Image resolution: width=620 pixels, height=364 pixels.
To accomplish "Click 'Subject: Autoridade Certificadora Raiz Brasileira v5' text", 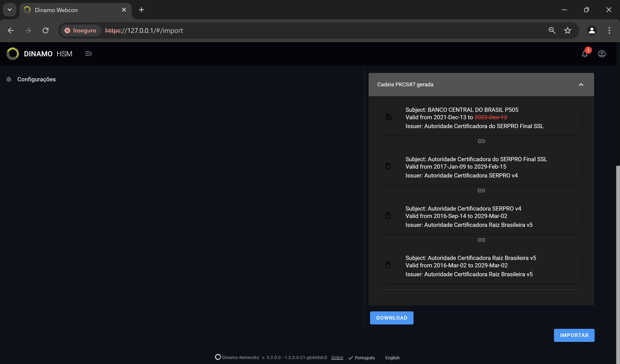I will point(471,258).
